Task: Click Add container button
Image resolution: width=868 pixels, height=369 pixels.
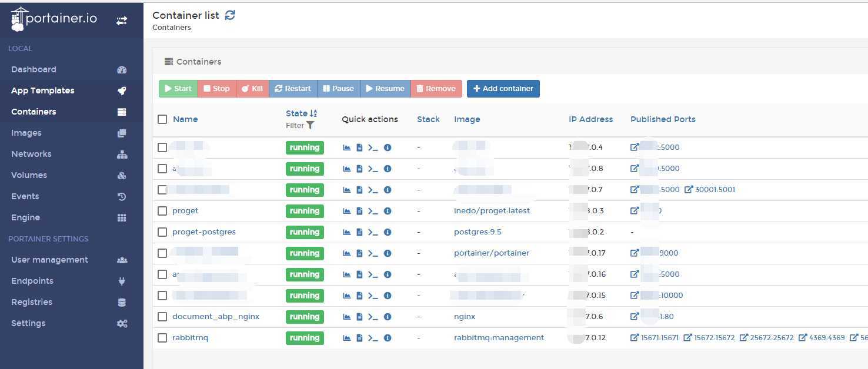Action: click(503, 89)
